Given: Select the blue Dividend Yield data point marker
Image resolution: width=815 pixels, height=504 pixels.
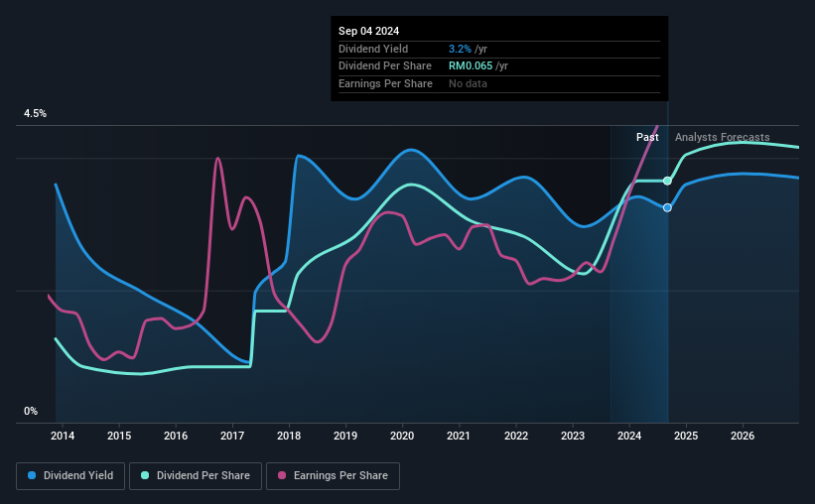Looking at the screenshot, I should coord(667,207).
